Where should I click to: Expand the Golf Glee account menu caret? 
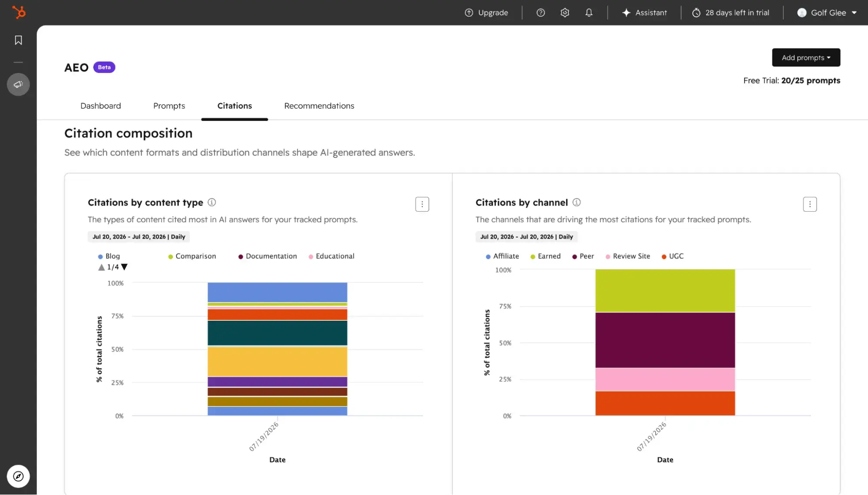[854, 13]
